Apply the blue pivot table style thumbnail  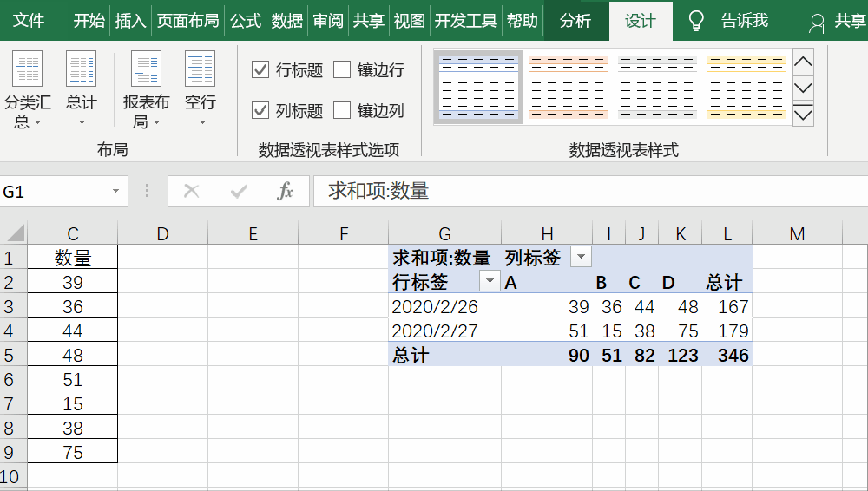point(479,87)
